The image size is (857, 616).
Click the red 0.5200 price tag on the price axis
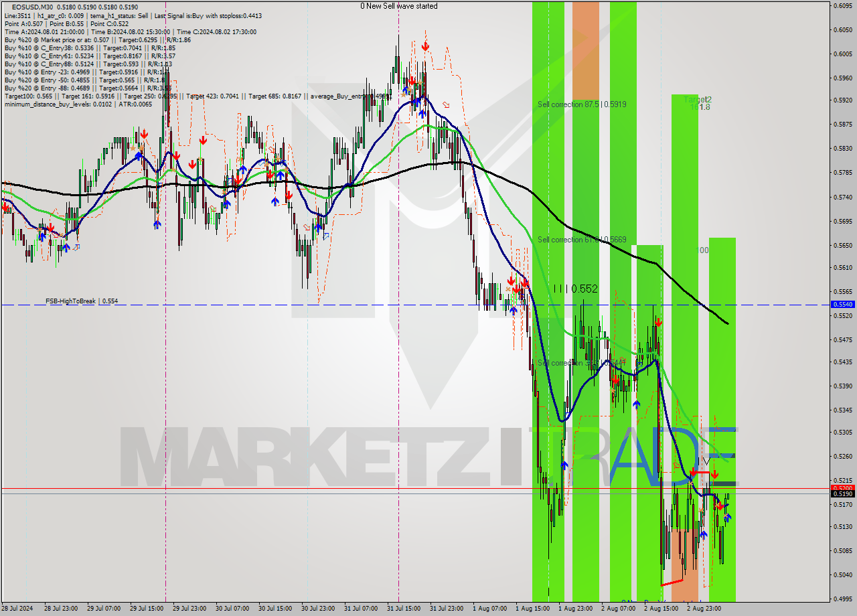click(x=842, y=488)
